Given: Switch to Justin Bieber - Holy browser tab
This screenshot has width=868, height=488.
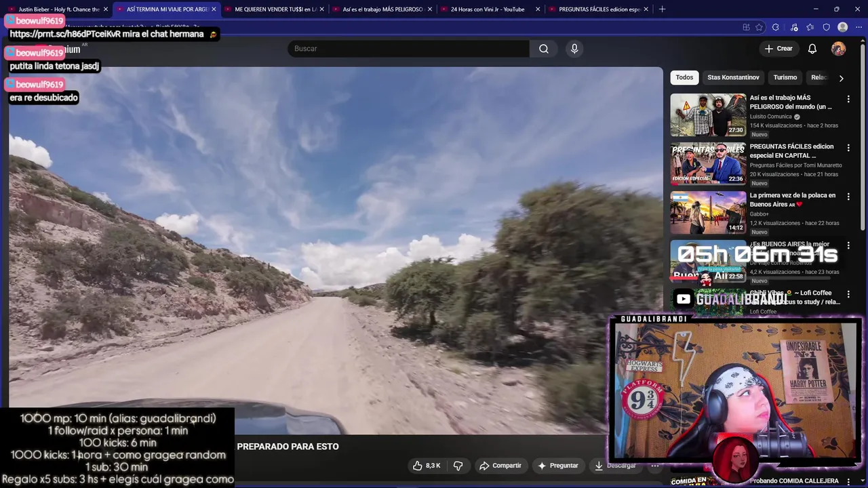Looking at the screenshot, I should (57, 9).
